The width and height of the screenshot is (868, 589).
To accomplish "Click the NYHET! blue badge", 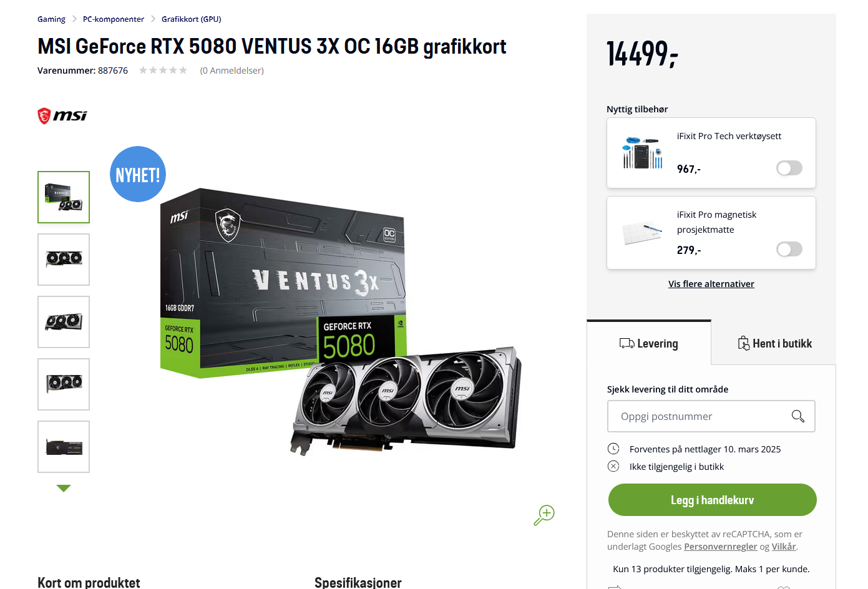I will [x=138, y=174].
